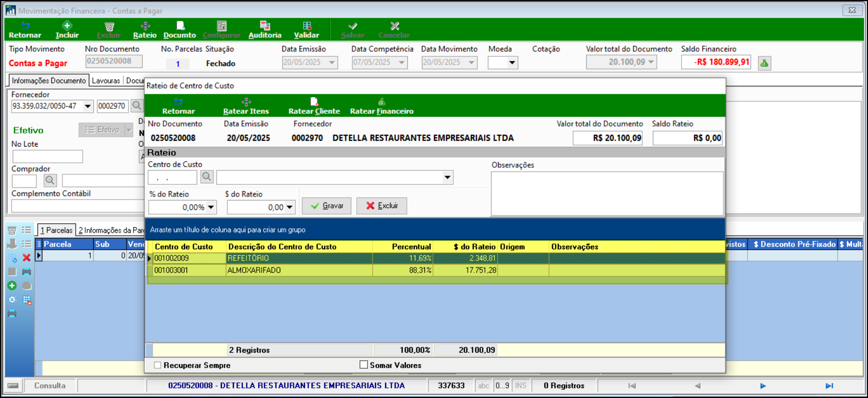Image resolution: width=868 pixels, height=398 pixels.
Task: Switch to the Informações Documento tab
Action: 49,81
